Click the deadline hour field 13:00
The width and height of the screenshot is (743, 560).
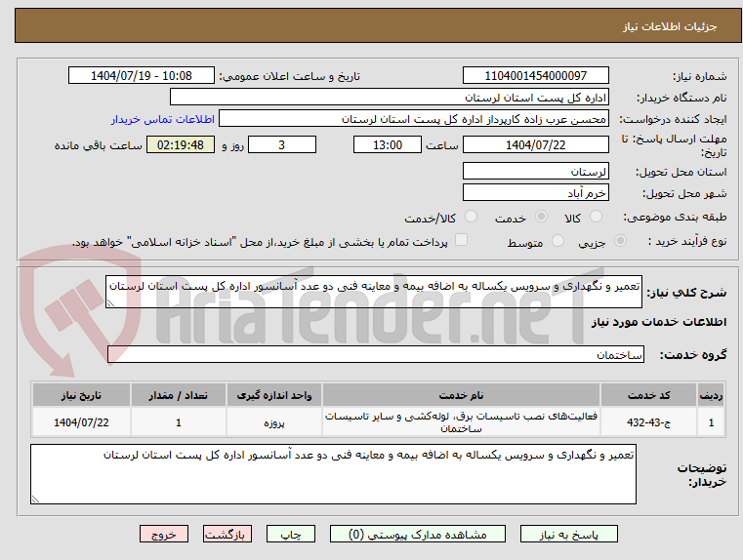point(388,144)
